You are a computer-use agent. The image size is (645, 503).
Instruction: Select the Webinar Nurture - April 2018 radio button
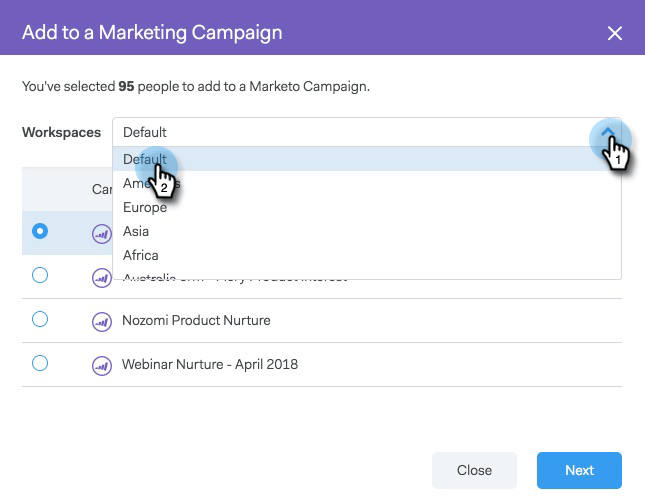40,364
